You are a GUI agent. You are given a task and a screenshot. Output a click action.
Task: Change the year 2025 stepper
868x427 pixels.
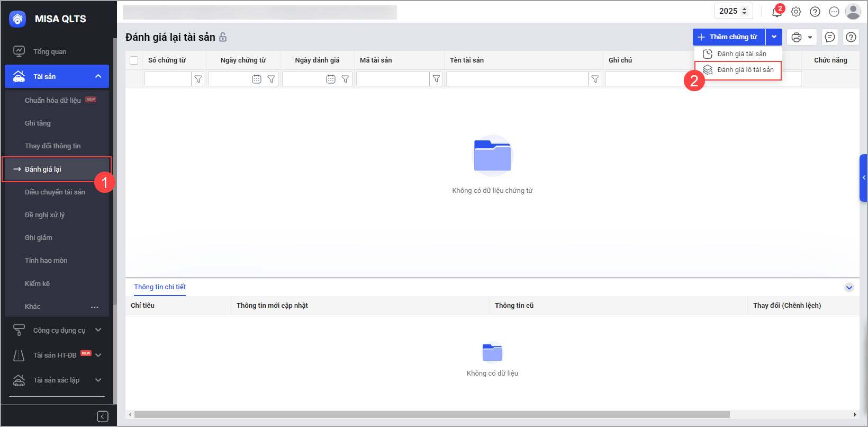tap(744, 11)
